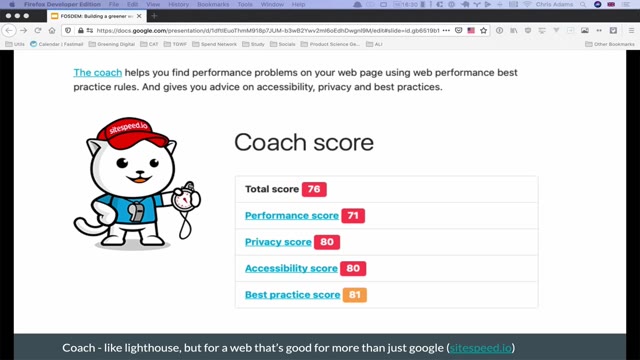Open Calendar | Fastmail bookmark

(x=57, y=44)
